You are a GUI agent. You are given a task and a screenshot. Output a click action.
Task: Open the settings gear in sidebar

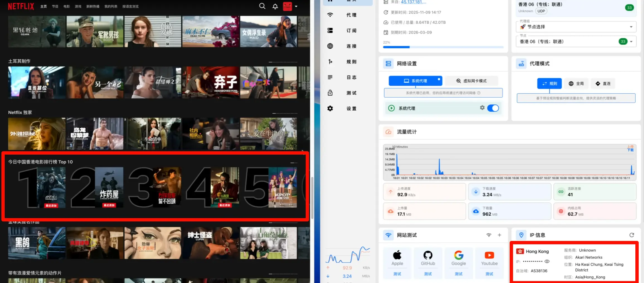(330, 109)
